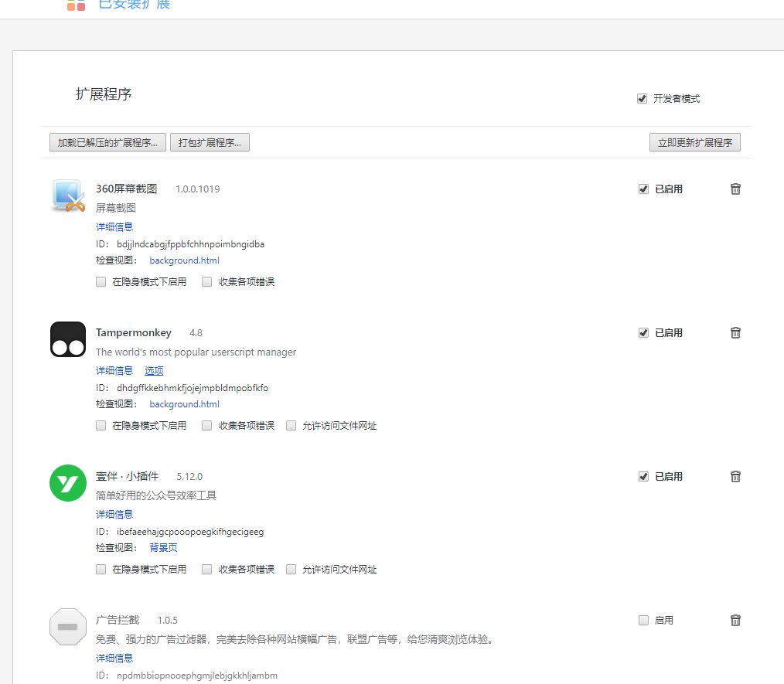Viewport: 784px width, 684px height.
Task: Disable Tampermonkey via 已启用 checkbox
Action: [643, 333]
